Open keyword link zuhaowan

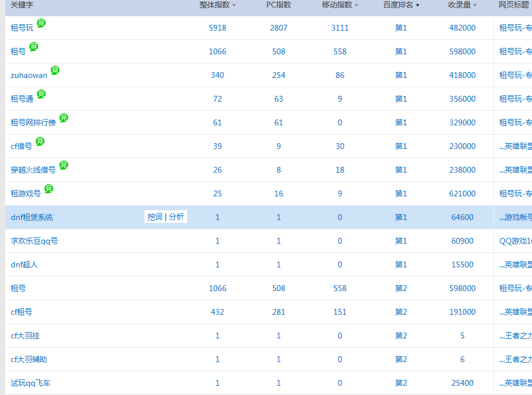(29, 75)
